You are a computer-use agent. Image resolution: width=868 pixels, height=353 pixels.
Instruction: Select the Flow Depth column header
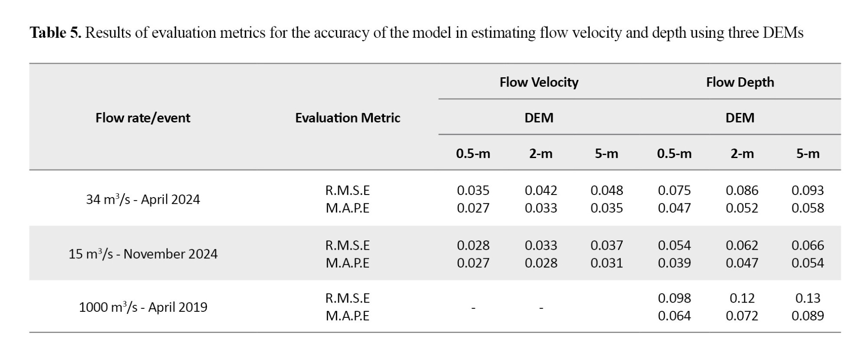click(x=740, y=82)
